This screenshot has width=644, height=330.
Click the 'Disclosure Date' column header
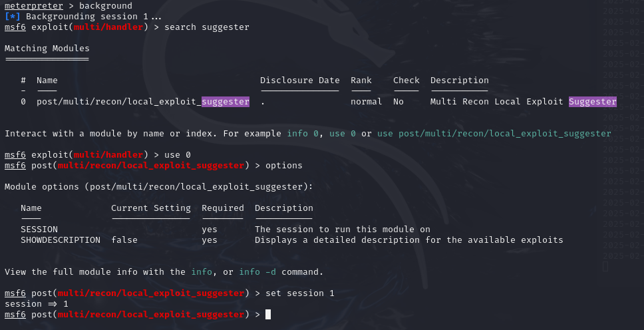click(x=300, y=80)
